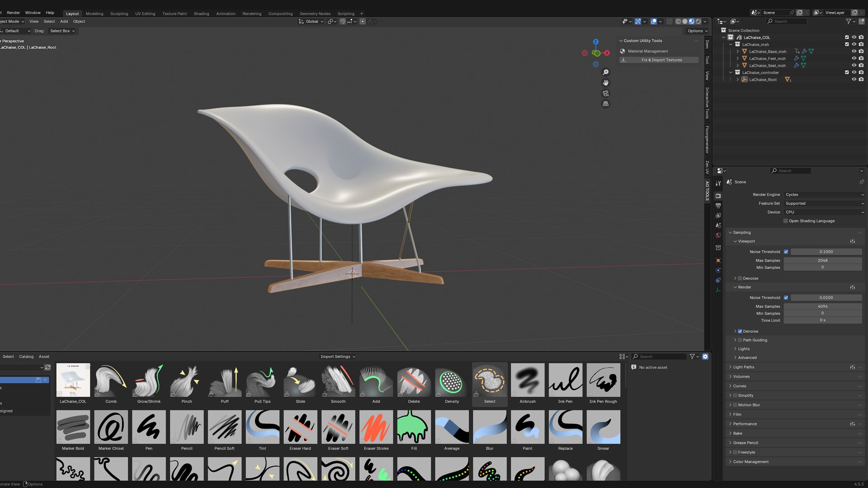This screenshot has height=488, width=868.
Task: Open the Object properties tab icon
Action: coord(718,261)
